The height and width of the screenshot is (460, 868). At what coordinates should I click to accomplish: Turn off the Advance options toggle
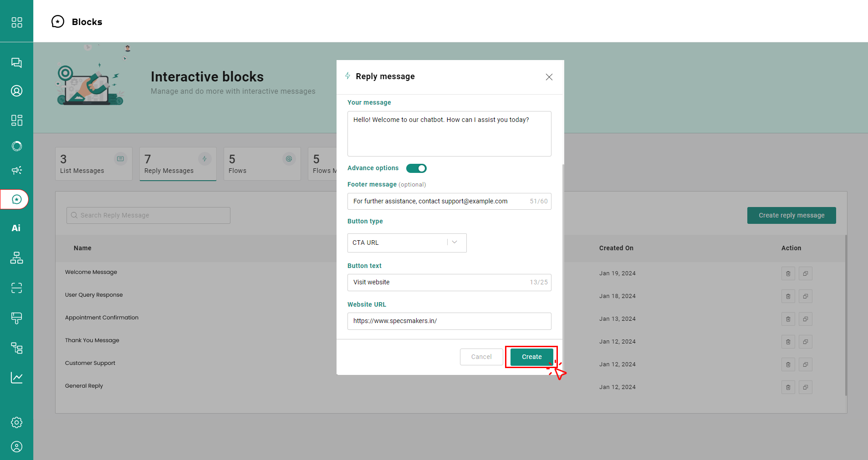pyautogui.click(x=416, y=168)
